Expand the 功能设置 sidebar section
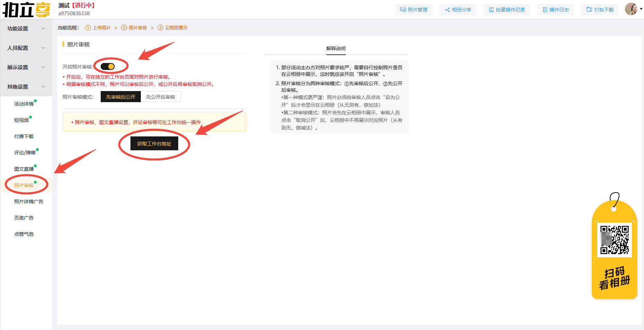The image size is (644, 330). click(26, 29)
